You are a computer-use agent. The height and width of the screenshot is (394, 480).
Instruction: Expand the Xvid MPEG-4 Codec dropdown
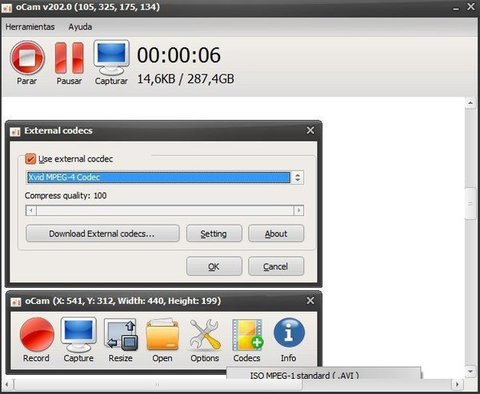297,177
